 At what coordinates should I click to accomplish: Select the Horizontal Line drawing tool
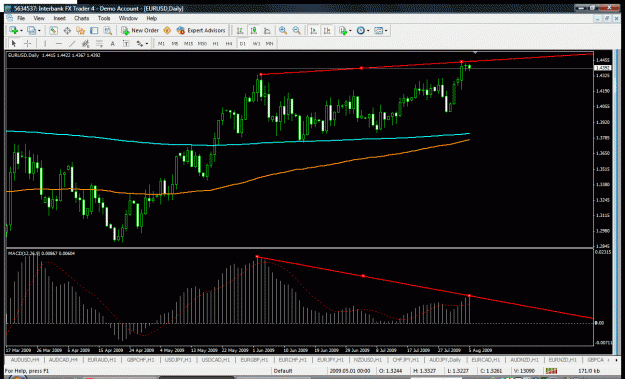pyautogui.click(x=59, y=43)
